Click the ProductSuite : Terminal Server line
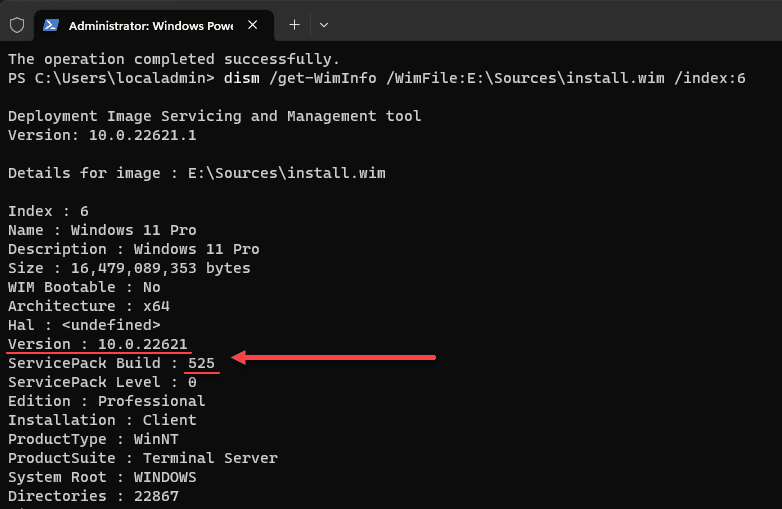 tap(142, 458)
